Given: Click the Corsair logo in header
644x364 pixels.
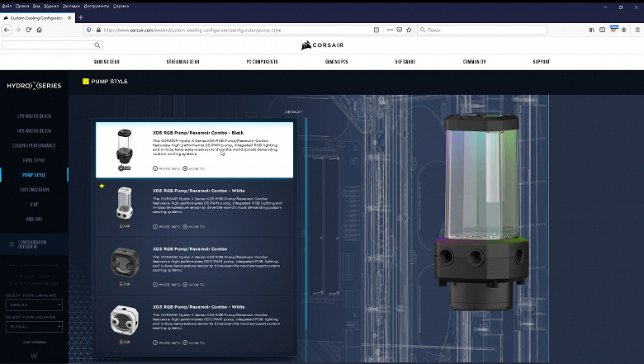Looking at the screenshot, I should pyautogui.click(x=322, y=46).
